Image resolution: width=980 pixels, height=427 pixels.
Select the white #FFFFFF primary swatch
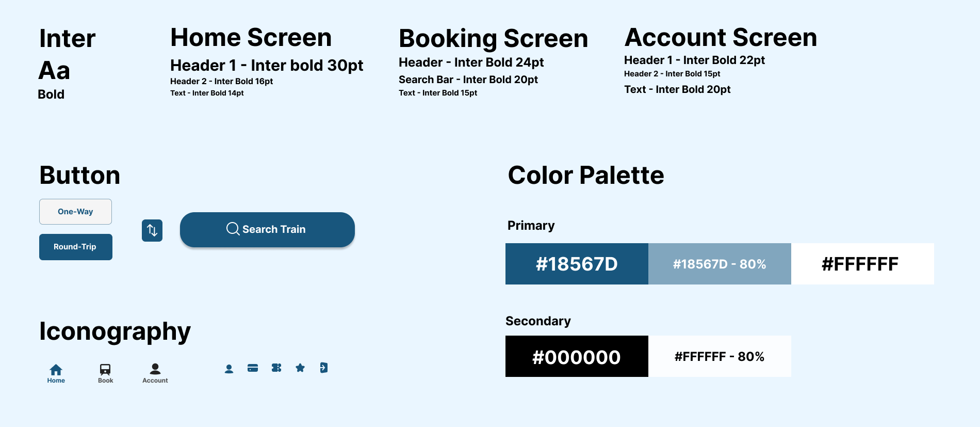click(x=862, y=264)
